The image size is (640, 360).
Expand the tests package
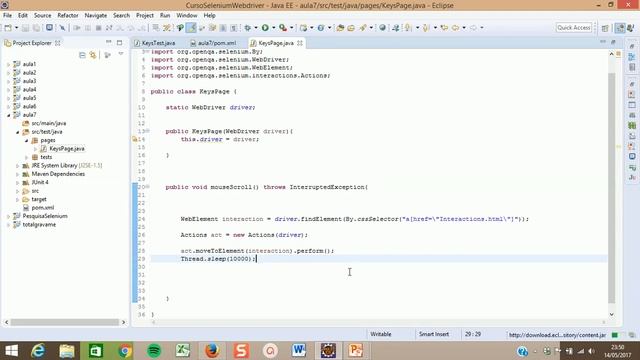tap(27, 157)
